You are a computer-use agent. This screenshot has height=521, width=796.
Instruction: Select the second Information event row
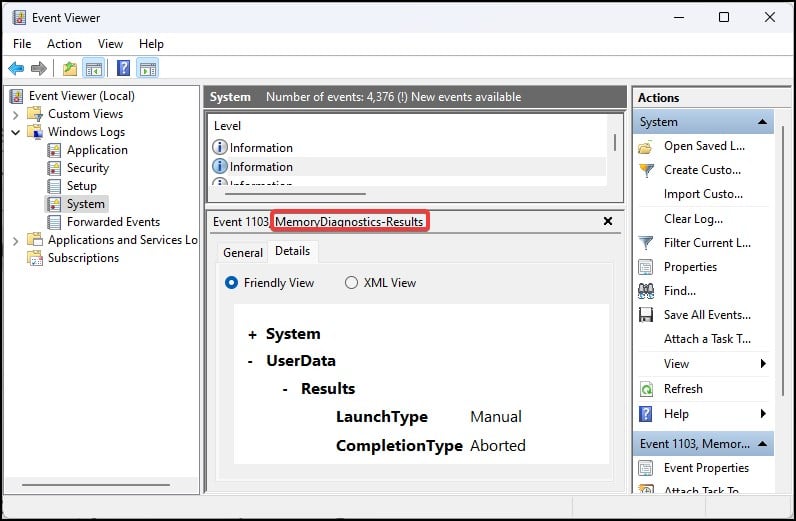click(x=408, y=167)
